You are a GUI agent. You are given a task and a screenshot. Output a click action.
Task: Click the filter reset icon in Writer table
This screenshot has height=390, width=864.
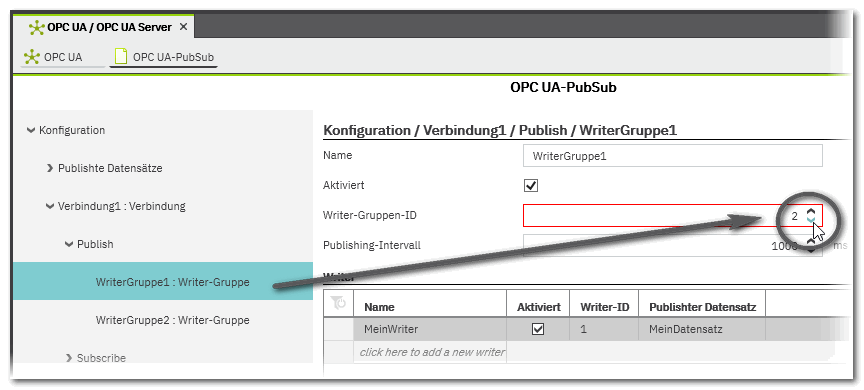coord(338,302)
